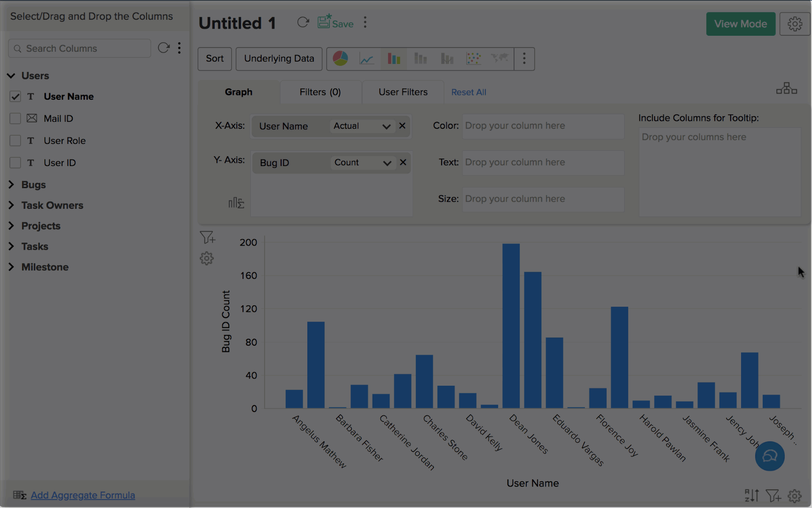Uncheck the User Name column checkbox
Screen dimensions: 812x508
15,96
